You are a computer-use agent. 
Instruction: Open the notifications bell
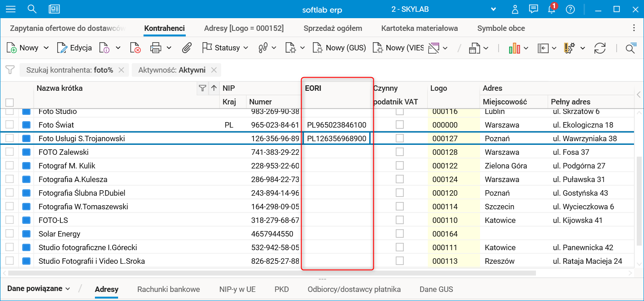(x=552, y=9)
